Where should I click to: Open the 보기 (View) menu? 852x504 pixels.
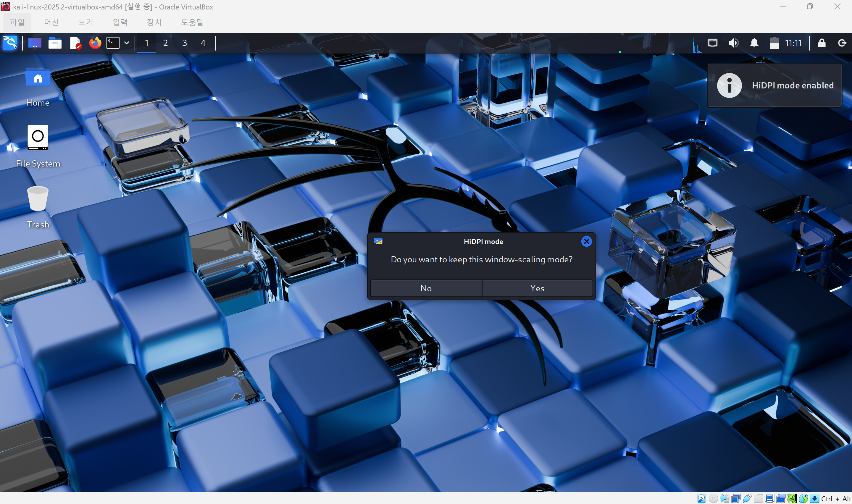pyautogui.click(x=85, y=22)
